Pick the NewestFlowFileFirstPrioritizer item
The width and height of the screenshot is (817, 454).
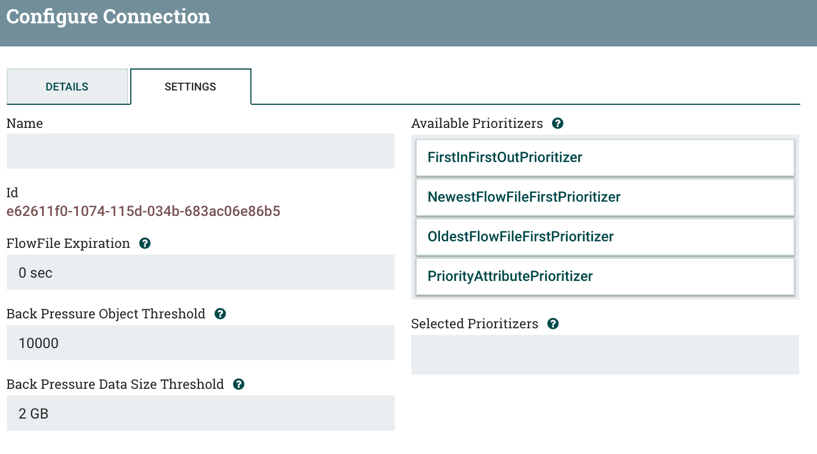(604, 197)
